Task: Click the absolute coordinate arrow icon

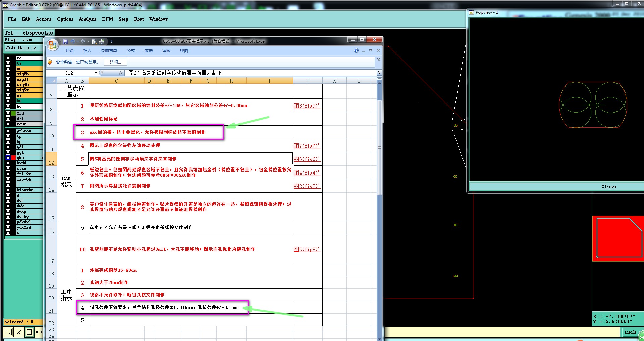Action: pos(9,332)
